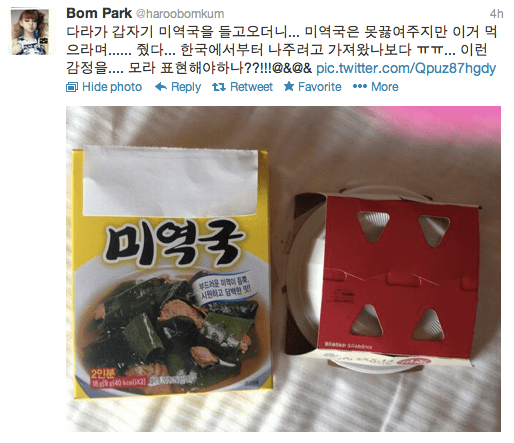The height and width of the screenshot is (443, 514).
Task: Open the pic.twitter.com/Qpuz87hgdy link
Action: pos(406,68)
